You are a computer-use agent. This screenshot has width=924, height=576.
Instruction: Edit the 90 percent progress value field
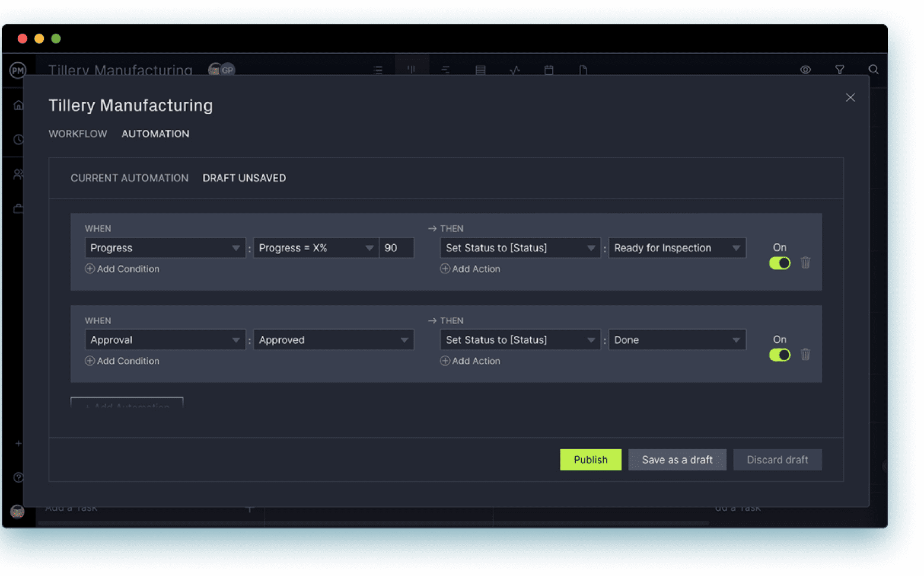click(x=396, y=248)
